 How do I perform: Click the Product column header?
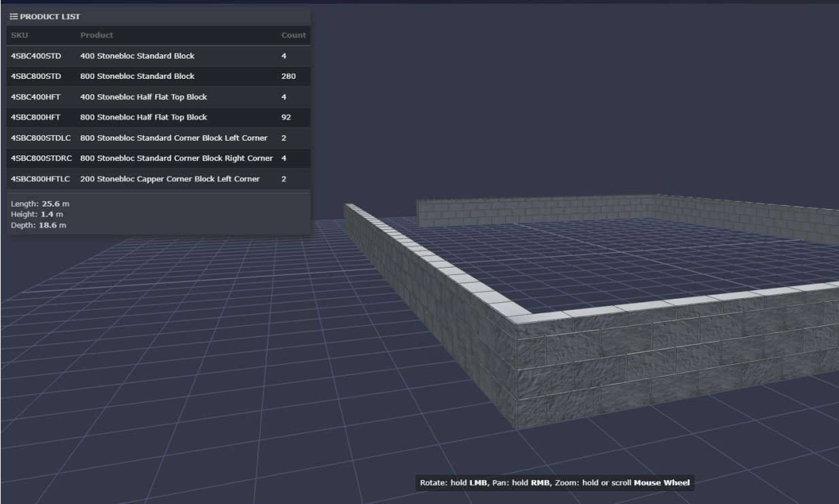(97, 35)
